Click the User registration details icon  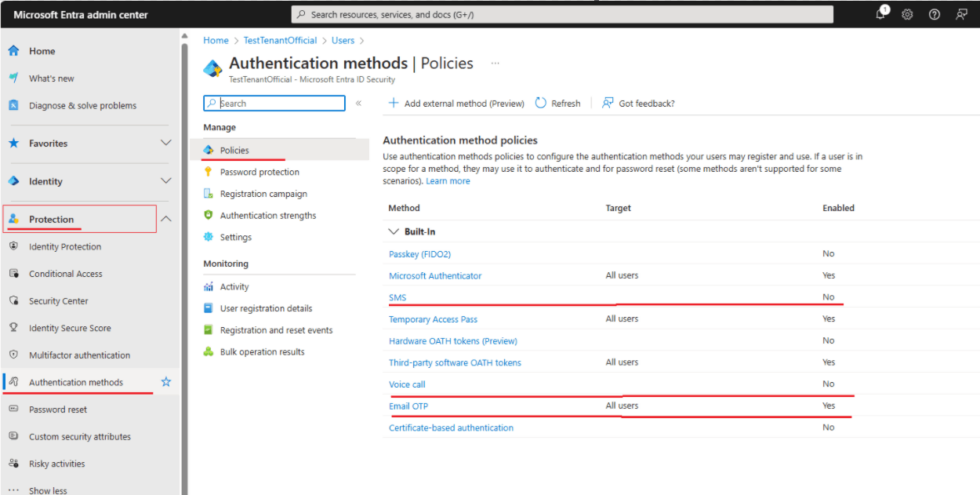[x=209, y=308]
